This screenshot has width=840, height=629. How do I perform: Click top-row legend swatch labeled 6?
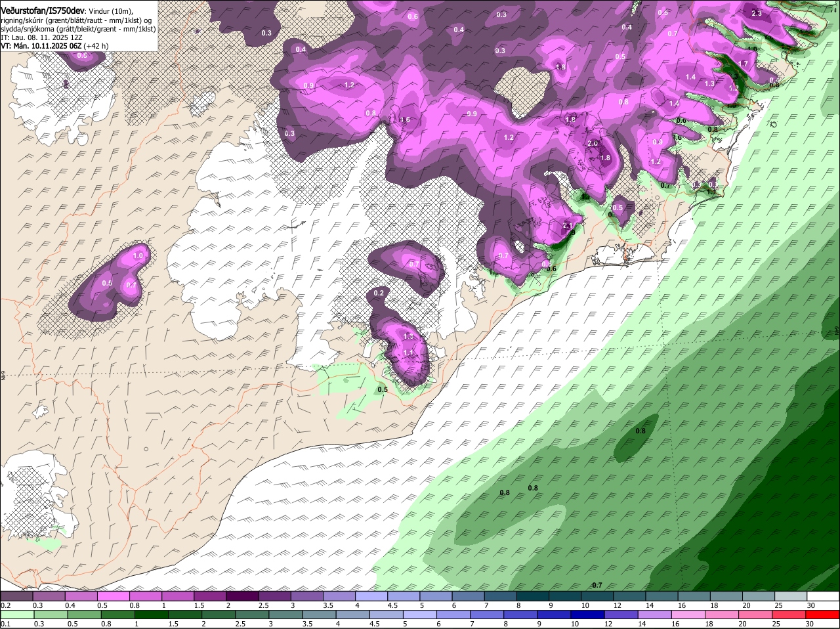pos(468,596)
